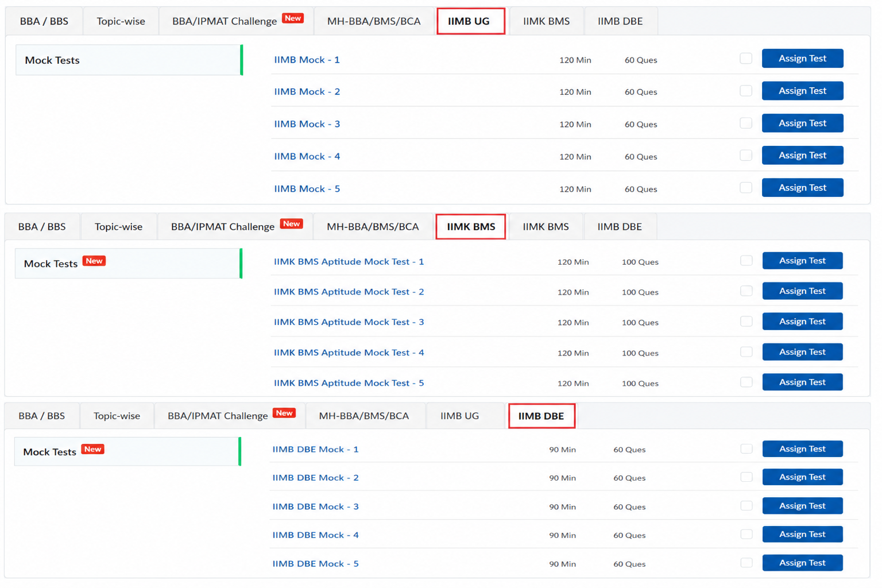
Task: Select Mock Tests category beside IIMB DBE Mock list
Action: tap(127, 451)
